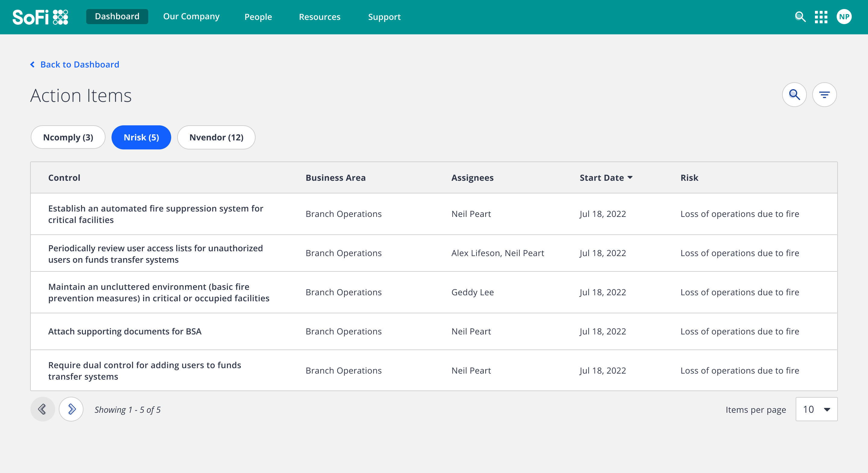Select the Ncomply tab

(68, 137)
